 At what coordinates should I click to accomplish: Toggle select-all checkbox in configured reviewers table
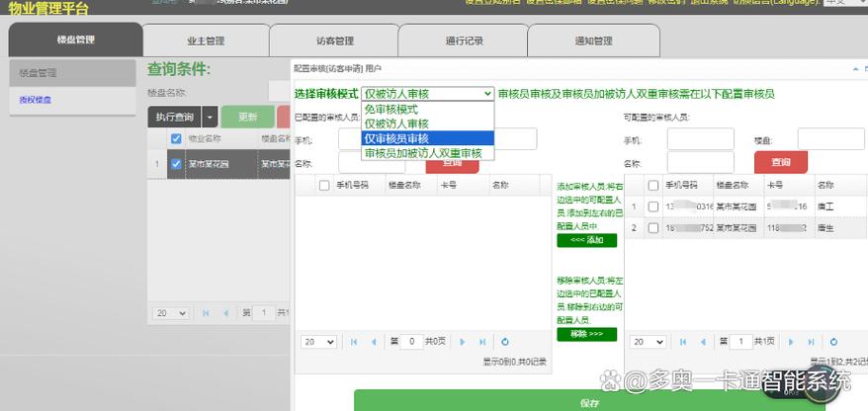[x=324, y=186]
